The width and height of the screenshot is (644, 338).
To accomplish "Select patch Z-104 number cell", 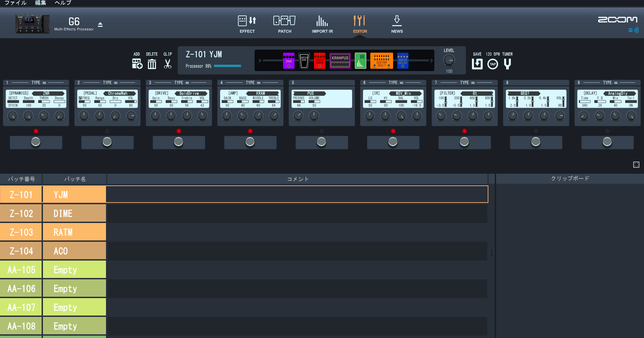I will click(21, 251).
